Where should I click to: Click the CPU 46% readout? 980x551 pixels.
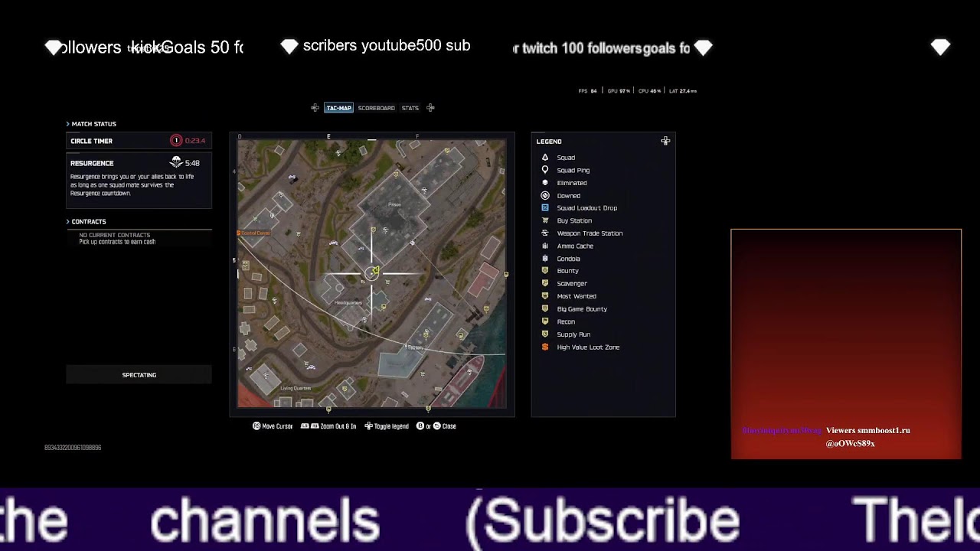click(x=649, y=91)
